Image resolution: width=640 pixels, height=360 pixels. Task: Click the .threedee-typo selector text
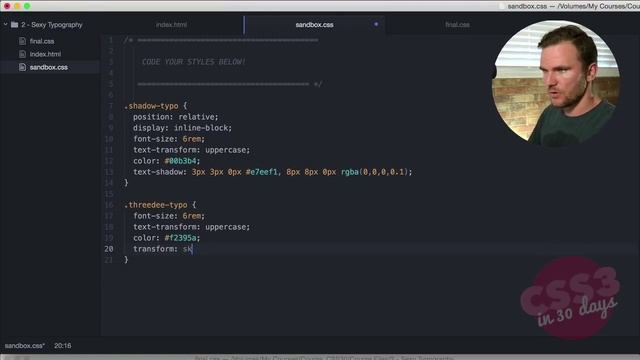click(156, 205)
